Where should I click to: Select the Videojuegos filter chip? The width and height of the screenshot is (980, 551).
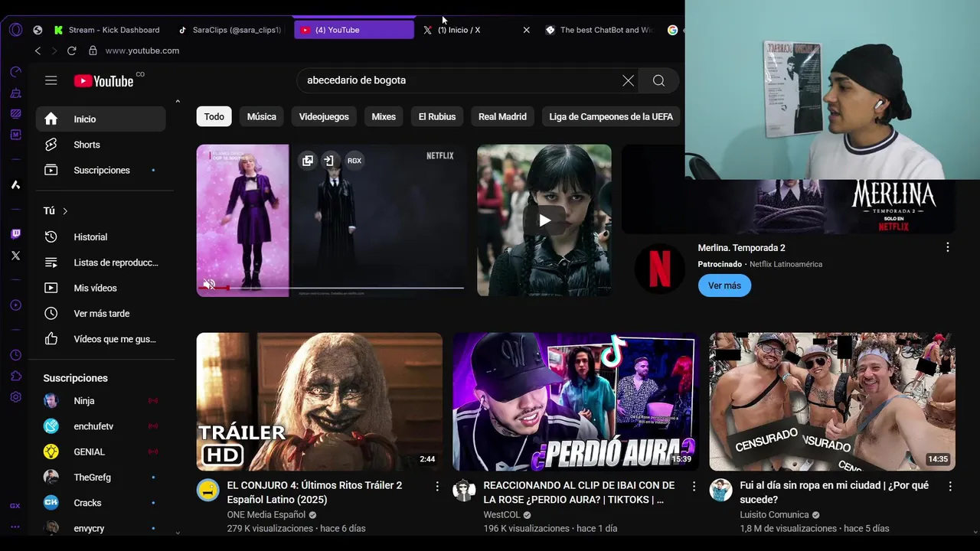(324, 116)
